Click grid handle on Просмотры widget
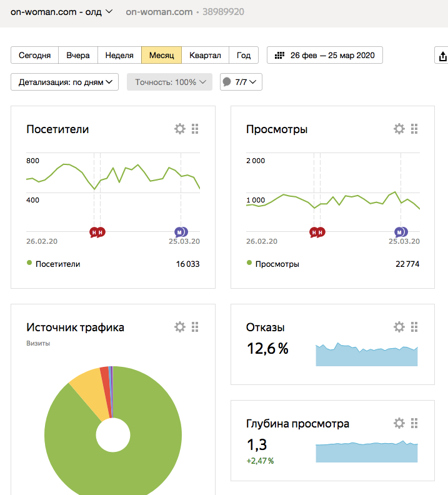This screenshot has height=495, width=448. [x=414, y=129]
